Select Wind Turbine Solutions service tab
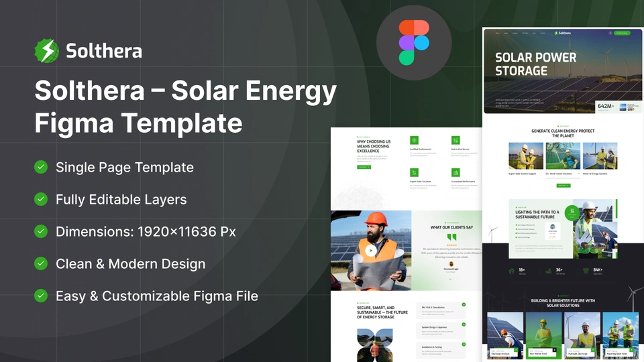Image resolution: width=644 pixels, height=362 pixels. pos(563,174)
